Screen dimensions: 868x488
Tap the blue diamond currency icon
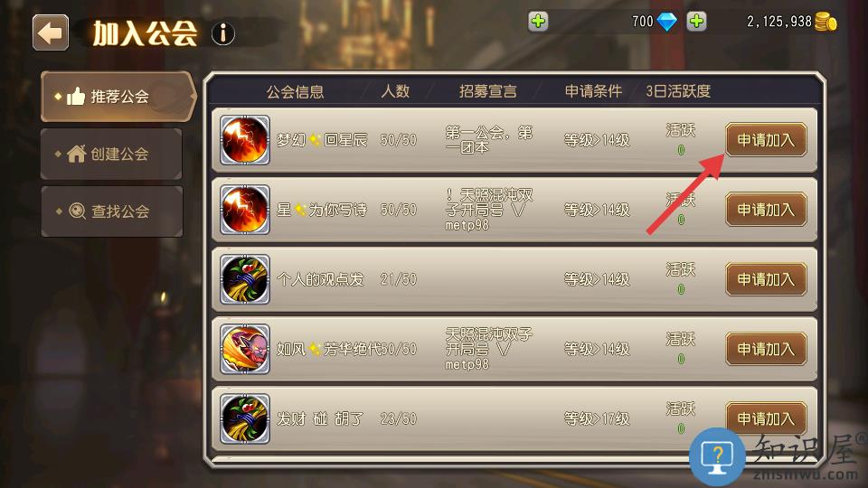(666, 22)
